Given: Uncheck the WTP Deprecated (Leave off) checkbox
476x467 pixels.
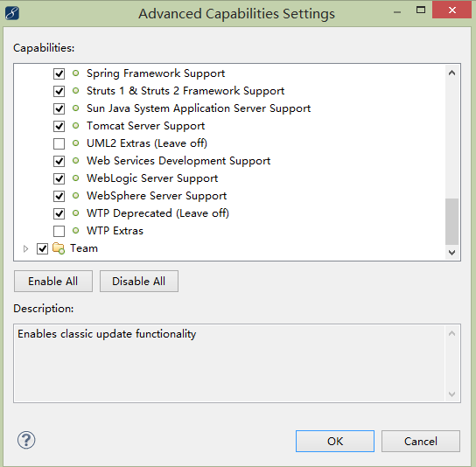Looking at the screenshot, I should [59, 213].
